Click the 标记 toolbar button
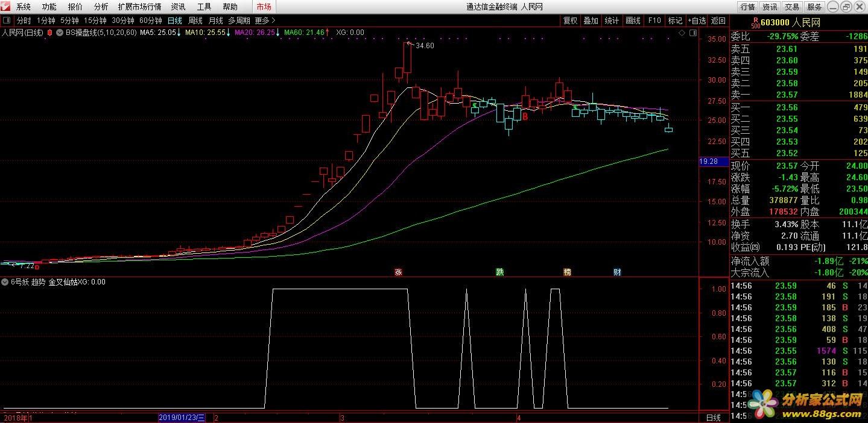 pyautogui.click(x=675, y=20)
